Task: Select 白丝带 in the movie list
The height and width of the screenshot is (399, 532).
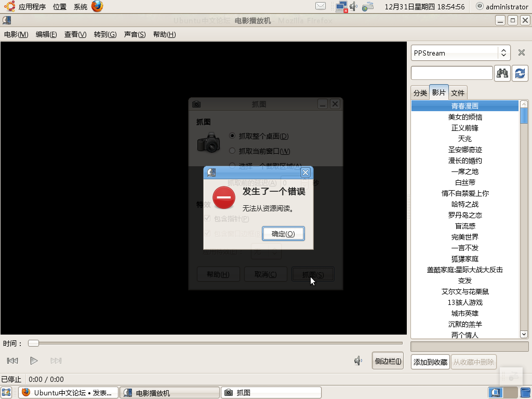Action: click(465, 182)
